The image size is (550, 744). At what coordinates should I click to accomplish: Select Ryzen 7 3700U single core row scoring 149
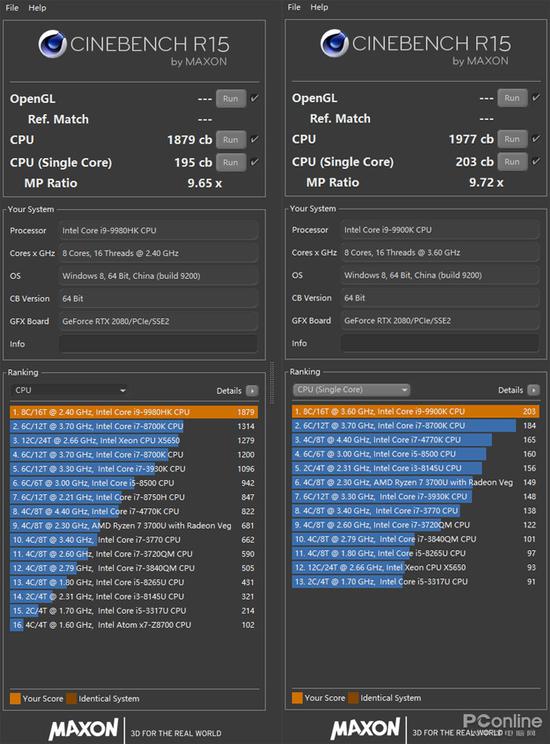point(416,483)
